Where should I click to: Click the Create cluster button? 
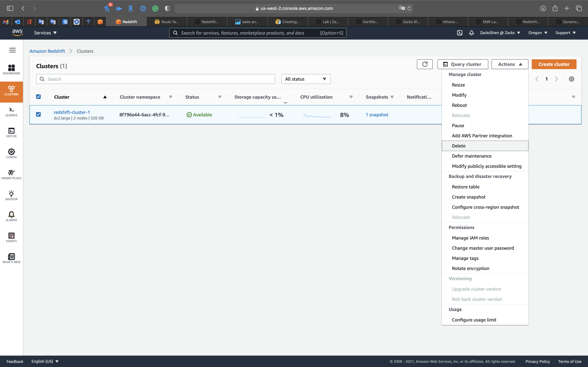554,64
